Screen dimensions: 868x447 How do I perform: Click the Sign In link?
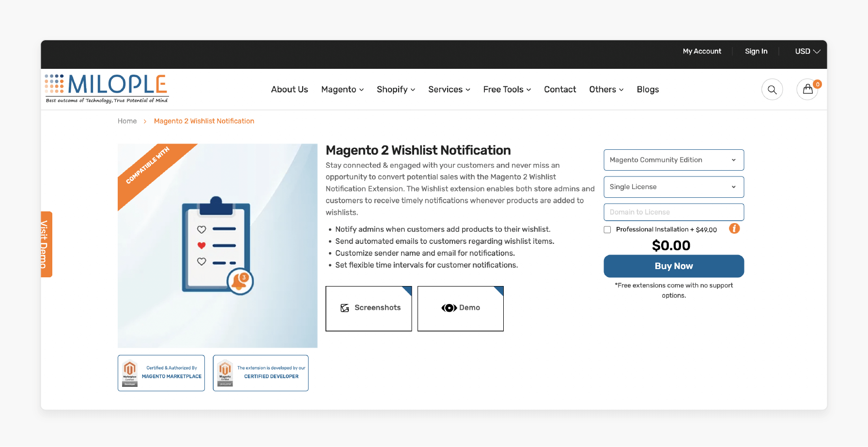point(756,51)
